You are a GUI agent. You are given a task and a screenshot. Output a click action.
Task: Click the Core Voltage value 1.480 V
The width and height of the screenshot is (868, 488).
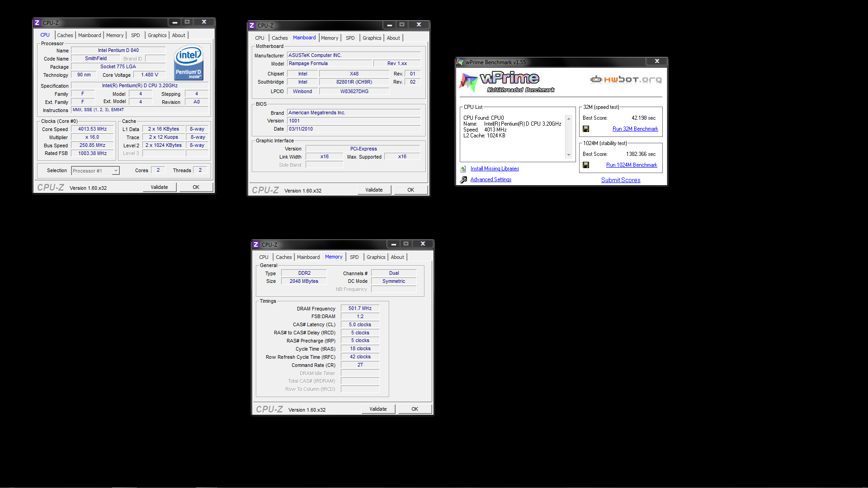click(x=150, y=75)
